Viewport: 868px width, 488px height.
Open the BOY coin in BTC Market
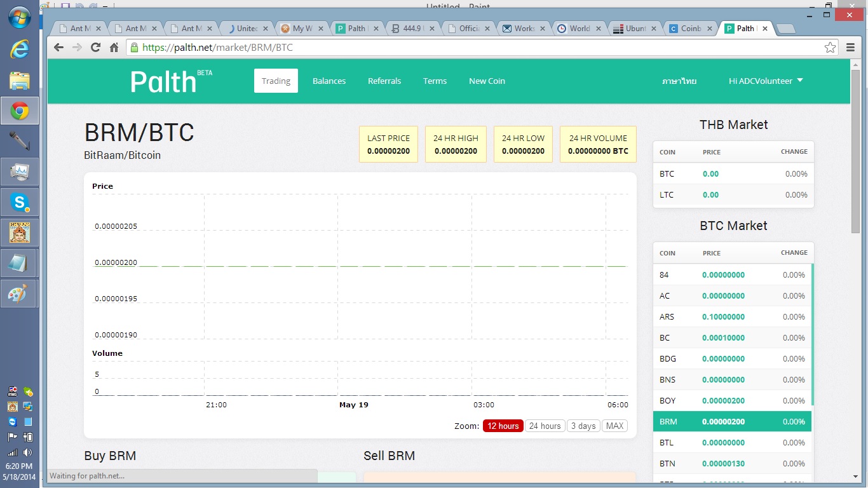[x=732, y=400]
